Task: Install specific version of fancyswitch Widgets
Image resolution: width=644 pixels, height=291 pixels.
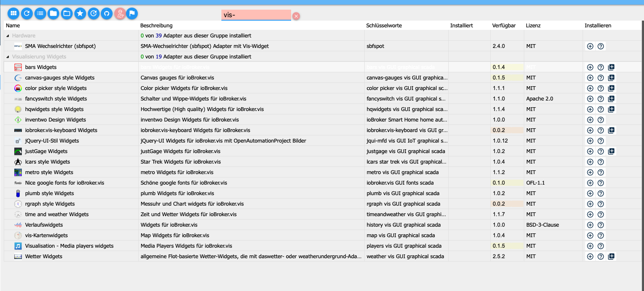Action: 611,99
